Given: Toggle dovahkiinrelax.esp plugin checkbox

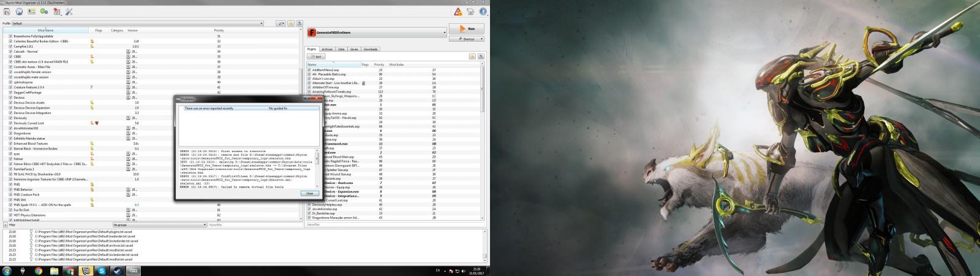Looking at the screenshot, I should point(309,209).
